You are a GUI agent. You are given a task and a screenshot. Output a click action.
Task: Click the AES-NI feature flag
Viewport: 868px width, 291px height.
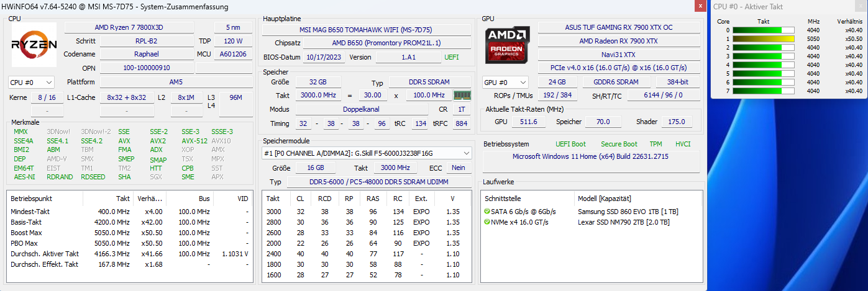[24, 177]
